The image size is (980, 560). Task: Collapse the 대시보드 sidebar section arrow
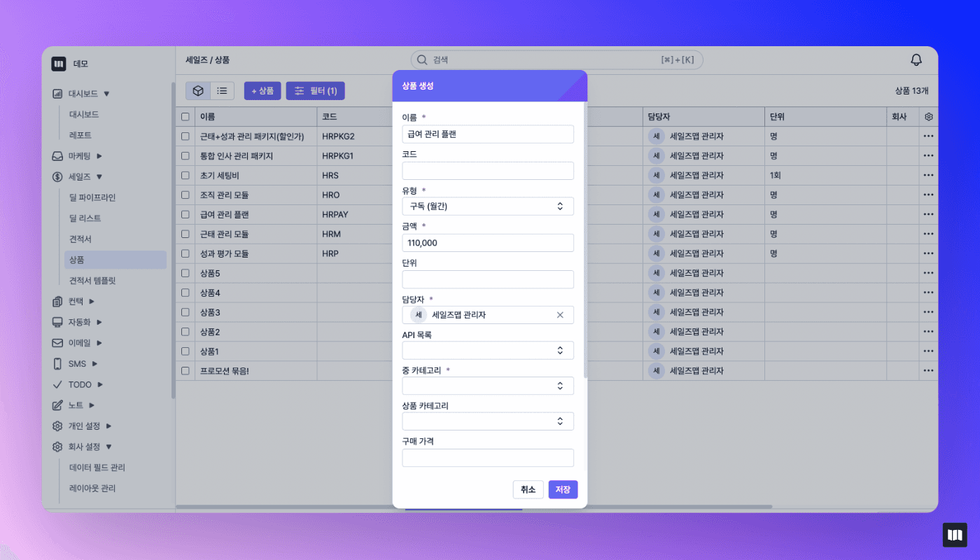[106, 93]
